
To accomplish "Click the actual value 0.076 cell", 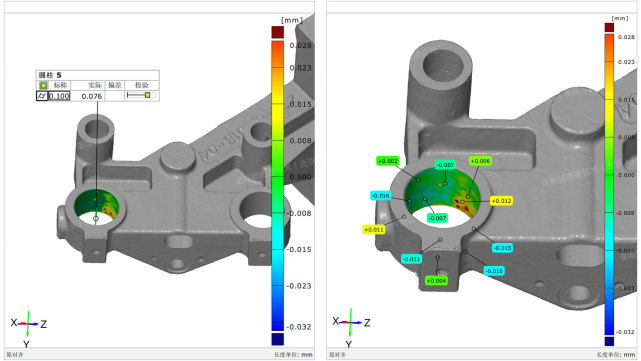I will 92,96.
